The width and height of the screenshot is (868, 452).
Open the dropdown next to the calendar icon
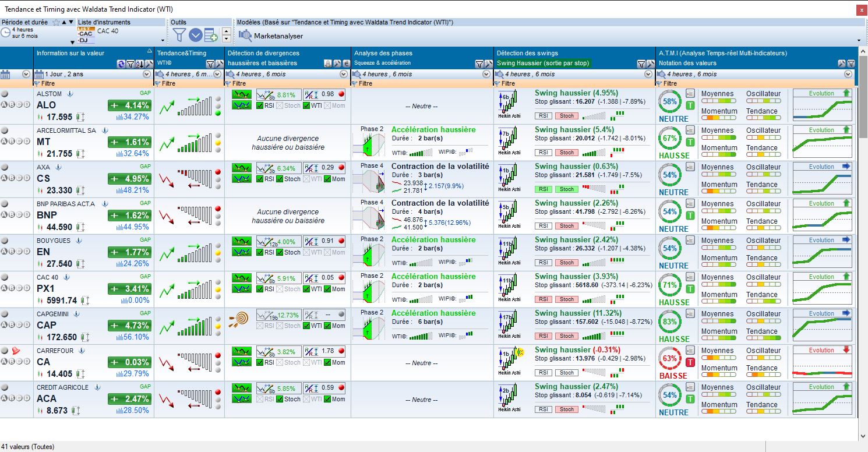click(26, 74)
